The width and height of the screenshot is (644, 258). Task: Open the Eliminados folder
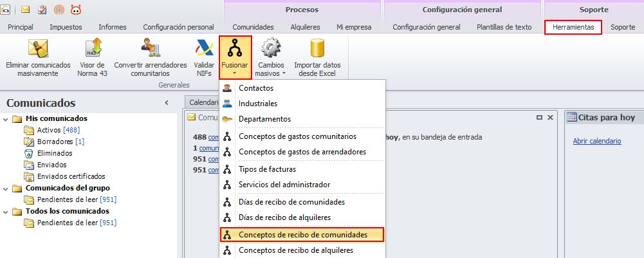[x=55, y=153]
